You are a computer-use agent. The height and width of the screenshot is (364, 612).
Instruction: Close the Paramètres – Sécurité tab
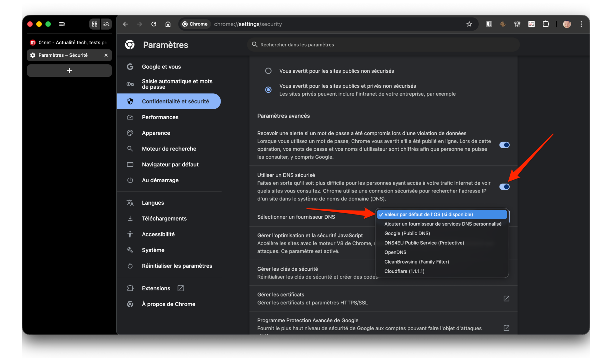click(x=106, y=55)
